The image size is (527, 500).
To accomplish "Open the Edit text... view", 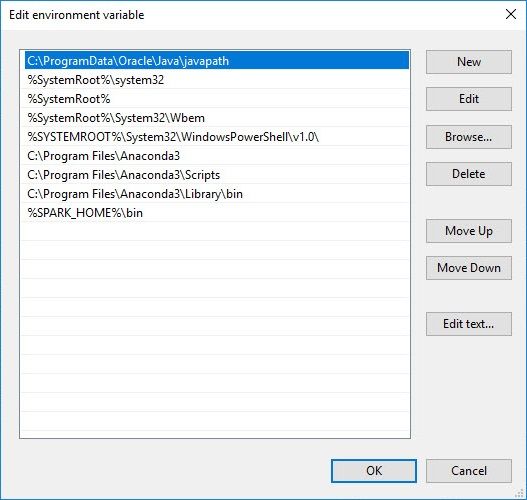I will pos(469,324).
